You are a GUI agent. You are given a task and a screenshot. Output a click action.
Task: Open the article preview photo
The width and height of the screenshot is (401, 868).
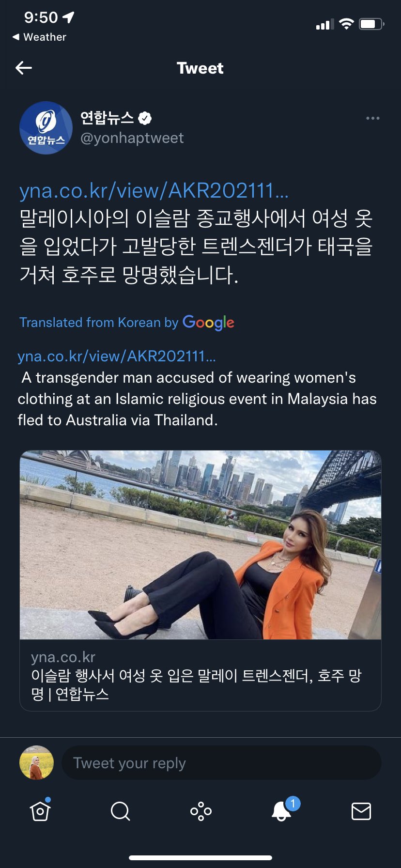pyautogui.click(x=200, y=545)
